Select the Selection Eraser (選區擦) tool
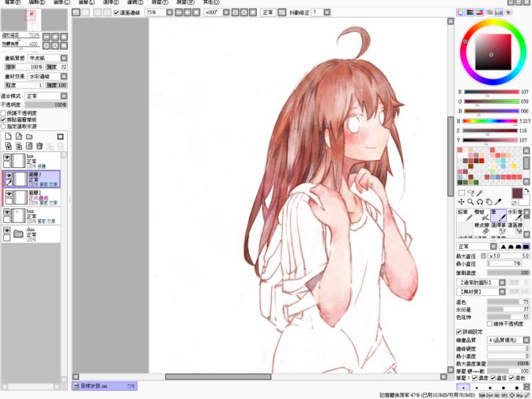Screen dimensions: 532x399 (515, 228)
